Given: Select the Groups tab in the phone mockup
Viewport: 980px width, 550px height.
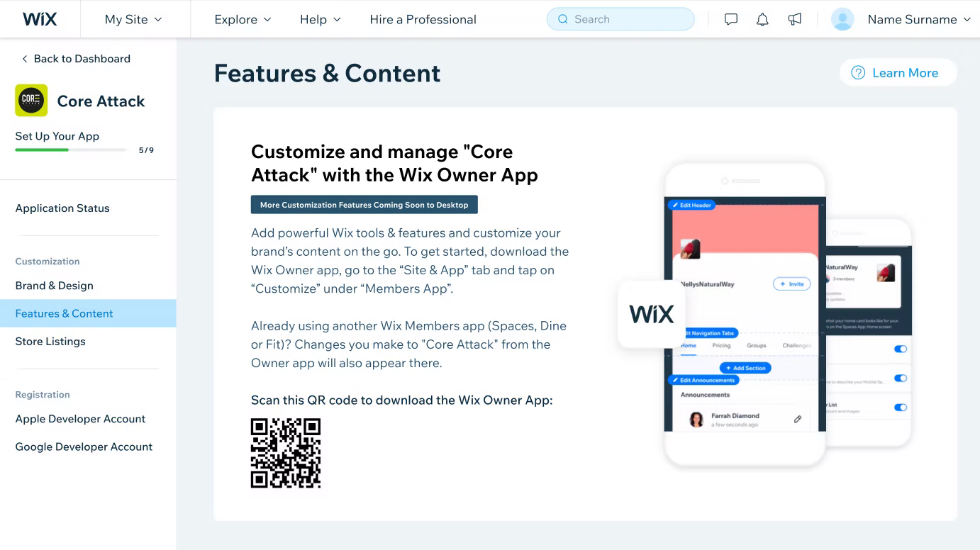Looking at the screenshot, I should coord(757,345).
